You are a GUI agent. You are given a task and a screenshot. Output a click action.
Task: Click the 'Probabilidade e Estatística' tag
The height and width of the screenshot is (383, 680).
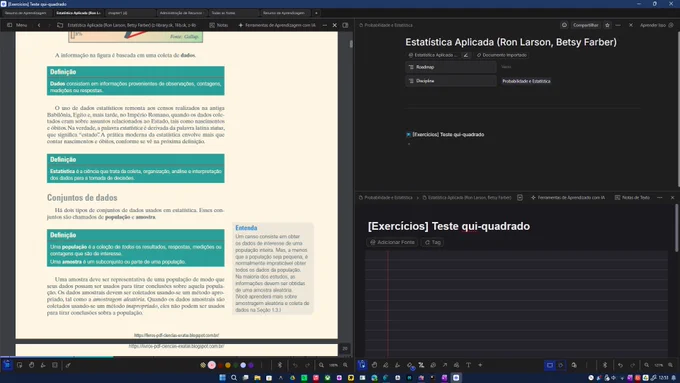click(526, 81)
